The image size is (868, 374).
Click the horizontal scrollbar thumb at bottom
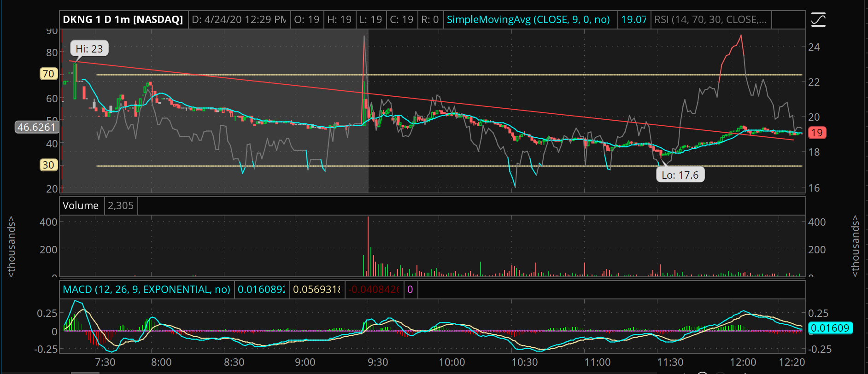[85, 372]
